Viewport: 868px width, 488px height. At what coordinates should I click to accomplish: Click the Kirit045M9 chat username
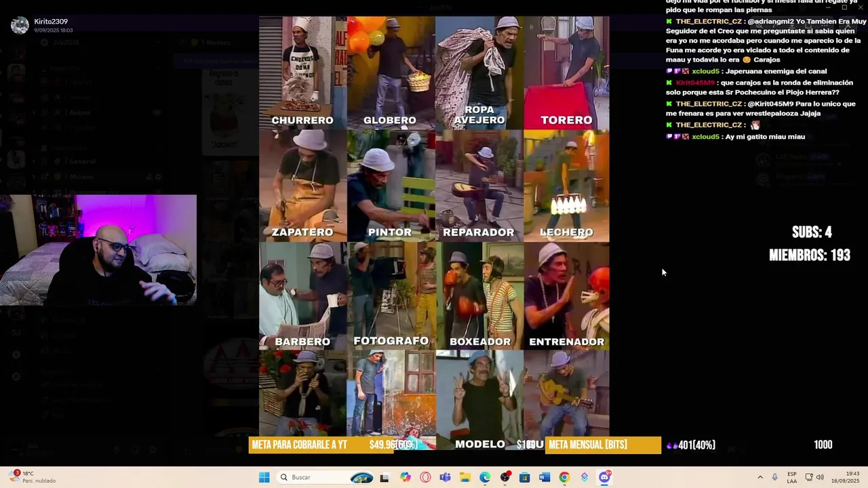point(695,83)
